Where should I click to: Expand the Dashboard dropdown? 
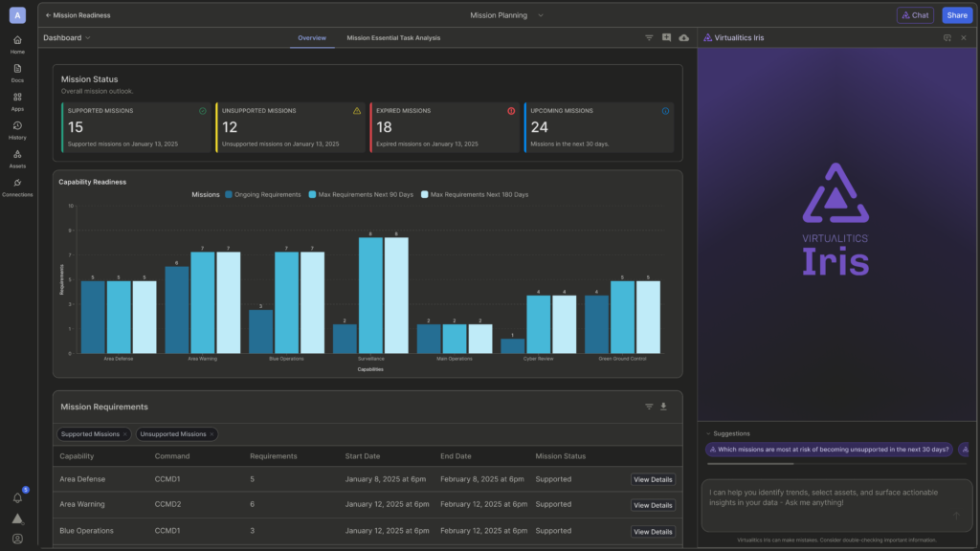(x=67, y=38)
